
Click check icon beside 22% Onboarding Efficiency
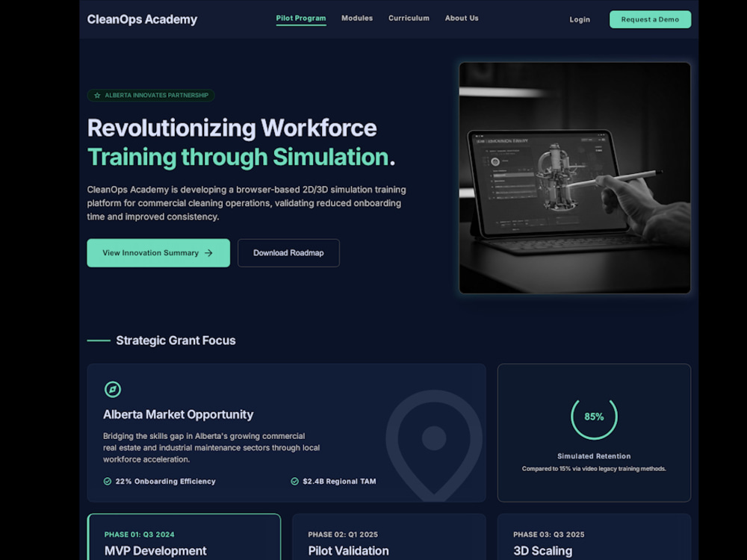point(108,482)
